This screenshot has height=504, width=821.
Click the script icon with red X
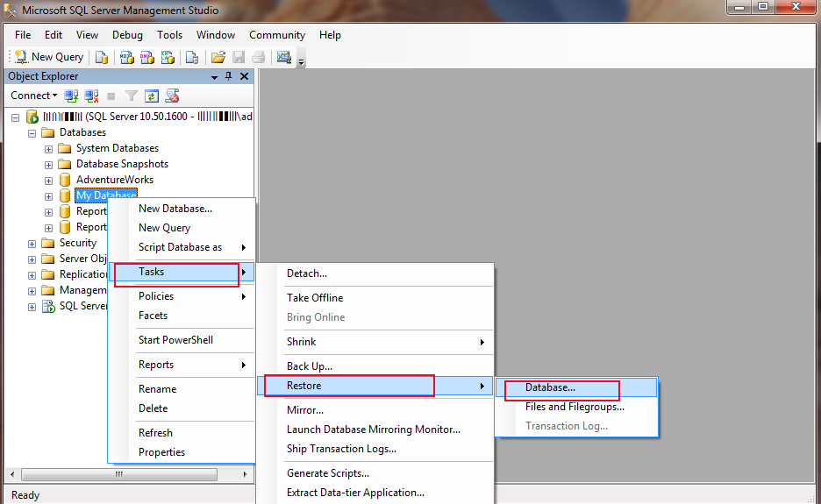pos(172,96)
